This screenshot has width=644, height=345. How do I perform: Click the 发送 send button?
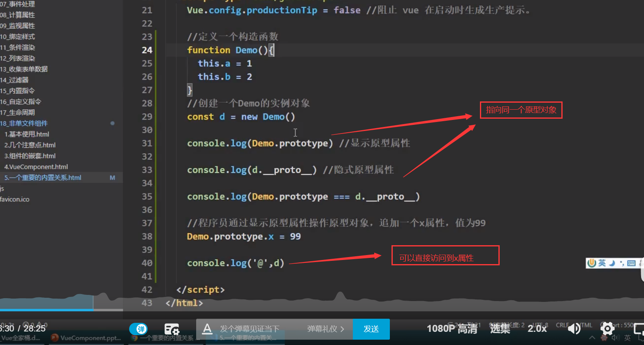pos(371,329)
